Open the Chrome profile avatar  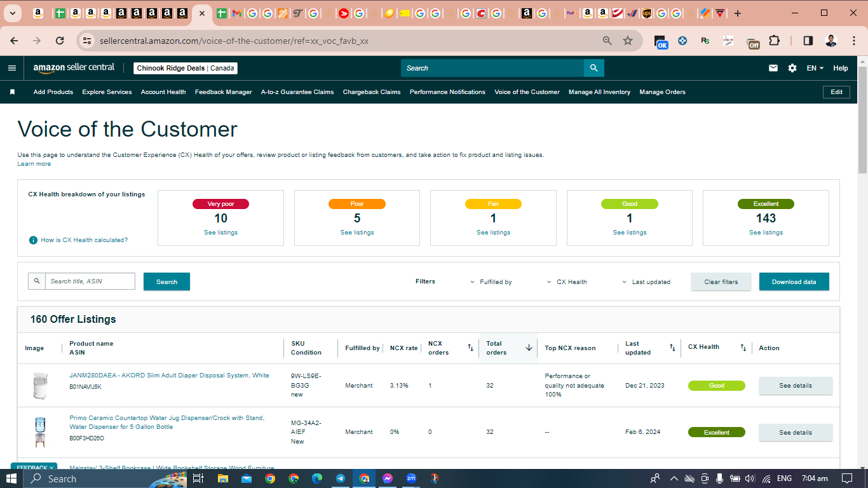click(x=831, y=41)
